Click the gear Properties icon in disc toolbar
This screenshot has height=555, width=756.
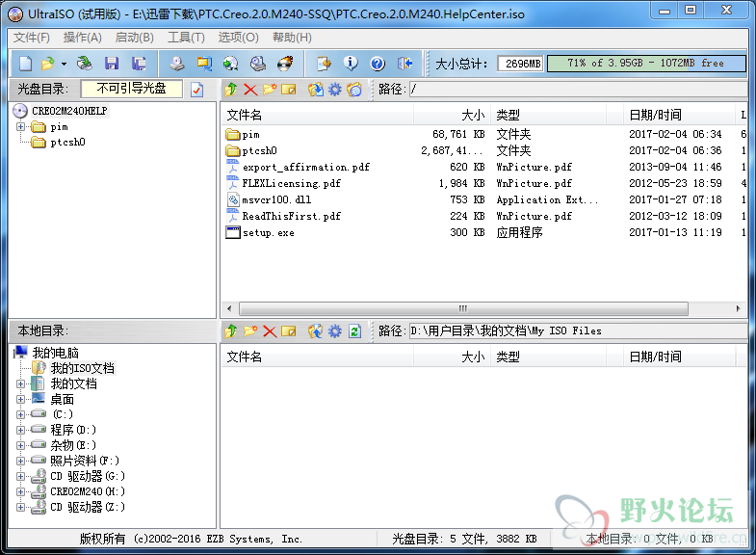click(335, 90)
